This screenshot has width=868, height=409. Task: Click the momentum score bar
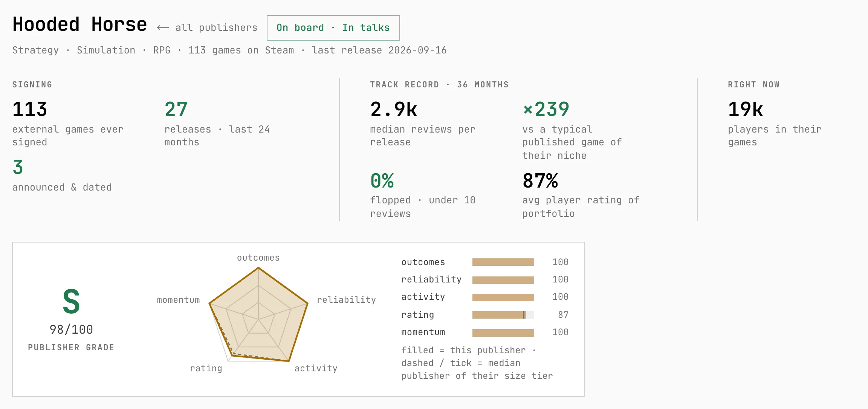(x=503, y=333)
